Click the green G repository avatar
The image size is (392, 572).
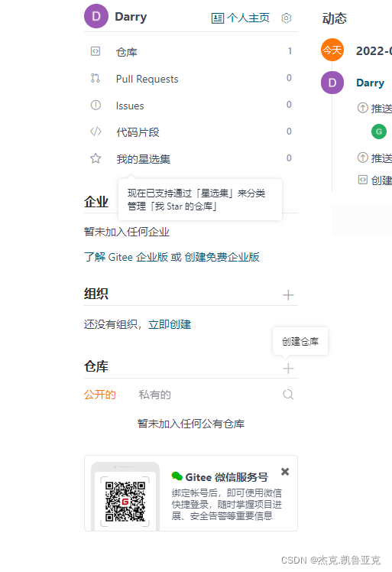[x=379, y=132]
